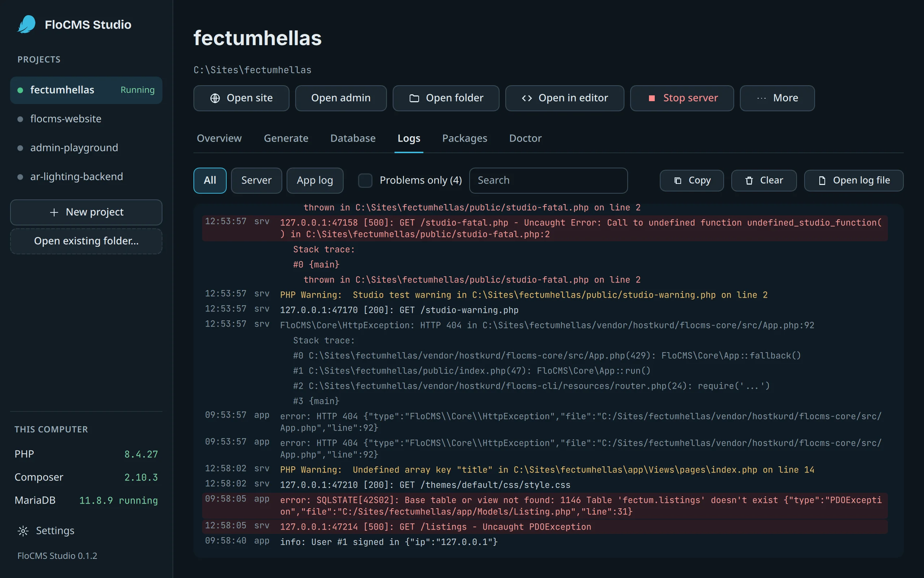Click the gray dot beside admin-playground
The height and width of the screenshot is (578, 924).
click(20, 148)
